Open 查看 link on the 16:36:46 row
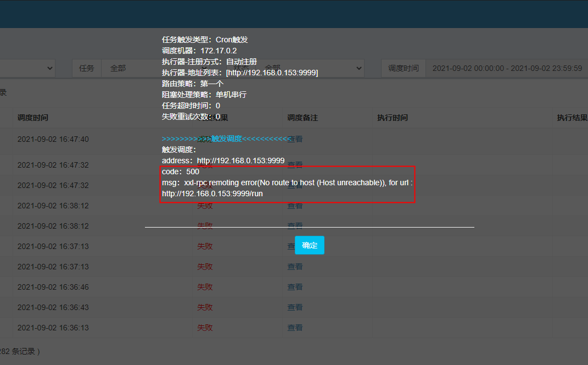 (x=295, y=286)
